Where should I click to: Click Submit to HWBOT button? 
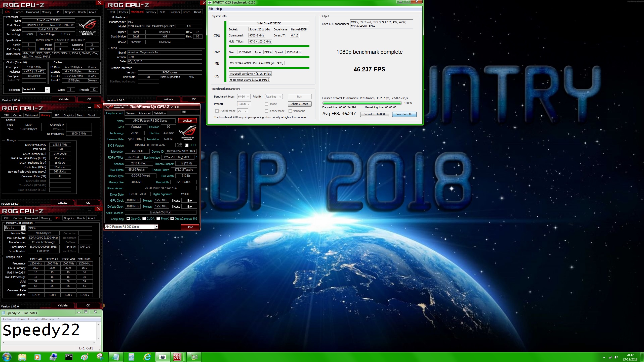click(x=374, y=114)
